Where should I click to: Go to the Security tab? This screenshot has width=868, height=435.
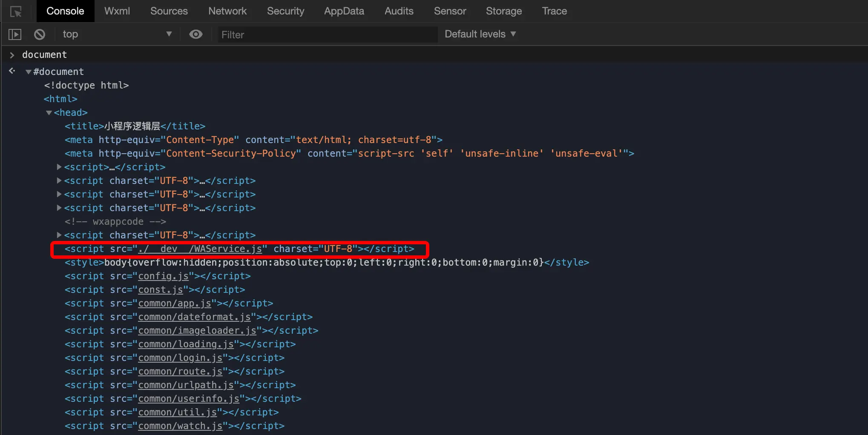(x=286, y=11)
